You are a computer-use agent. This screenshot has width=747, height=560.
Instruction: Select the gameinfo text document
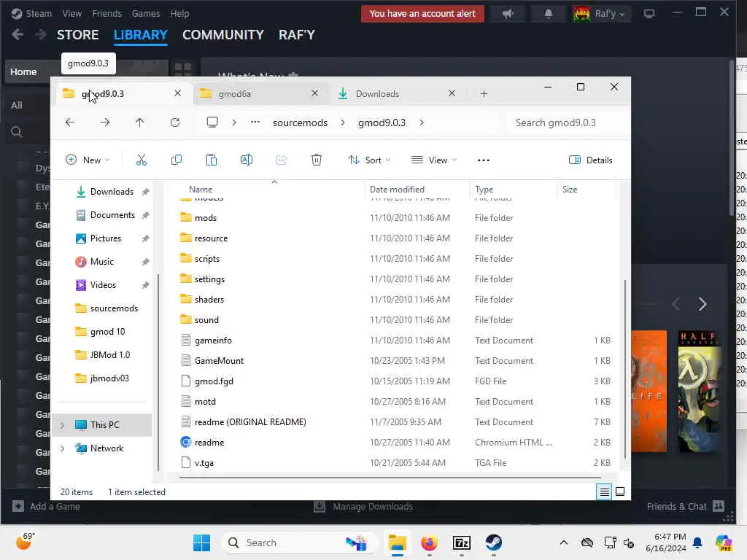point(213,341)
